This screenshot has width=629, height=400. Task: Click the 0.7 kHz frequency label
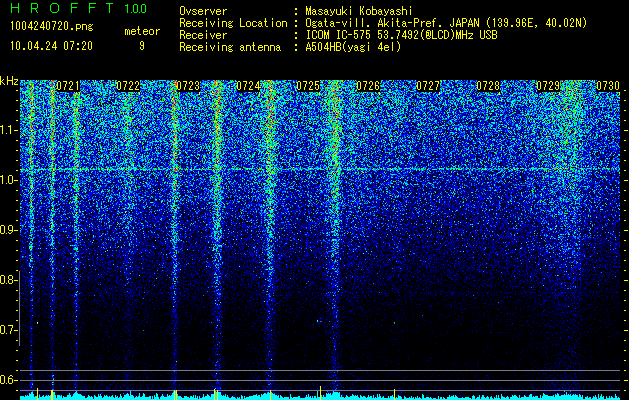[8, 330]
